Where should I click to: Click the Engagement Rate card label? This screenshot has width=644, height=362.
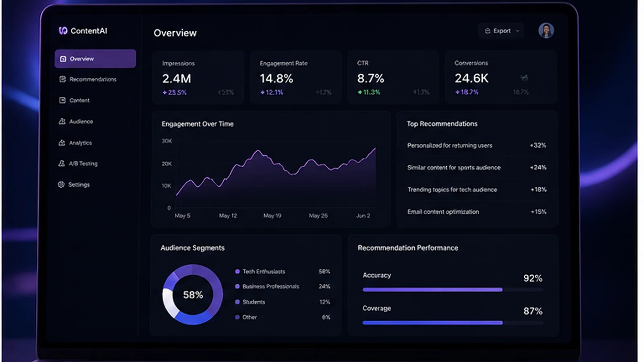(283, 63)
